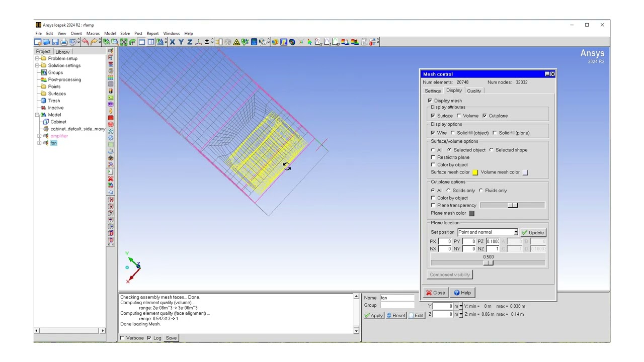Choose Solids only cut plane option
The width and height of the screenshot is (644, 362).
point(448,191)
